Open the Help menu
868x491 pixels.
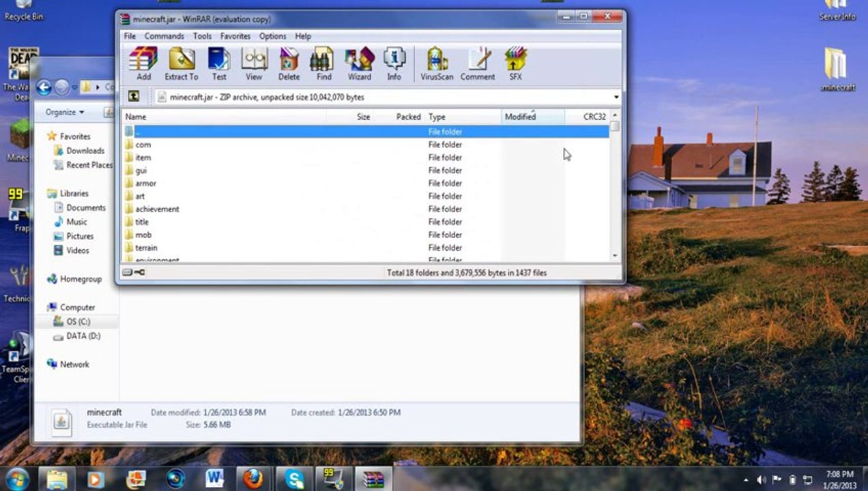click(303, 36)
